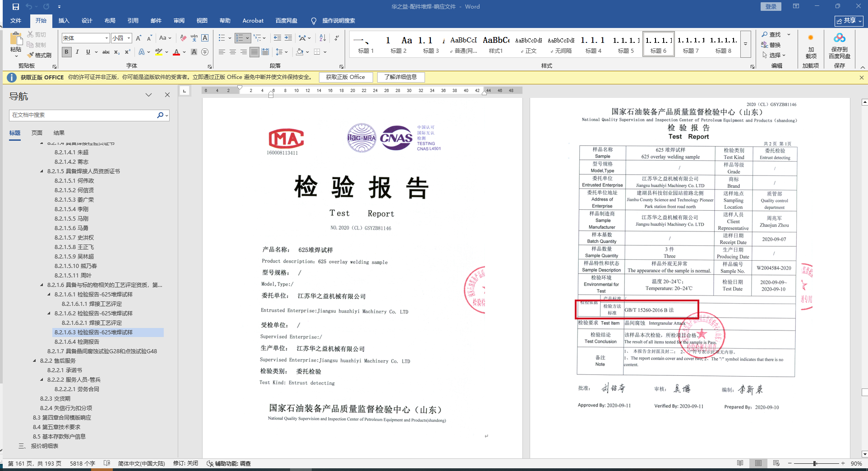The width and height of the screenshot is (868, 471).
Task: Toggle Bold formatting
Action: pyautogui.click(x=67, y=52)
